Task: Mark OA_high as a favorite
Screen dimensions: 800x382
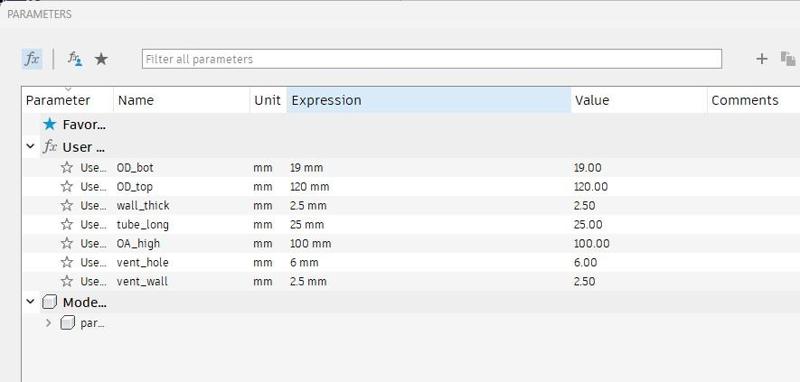Action: pos(67,243)
